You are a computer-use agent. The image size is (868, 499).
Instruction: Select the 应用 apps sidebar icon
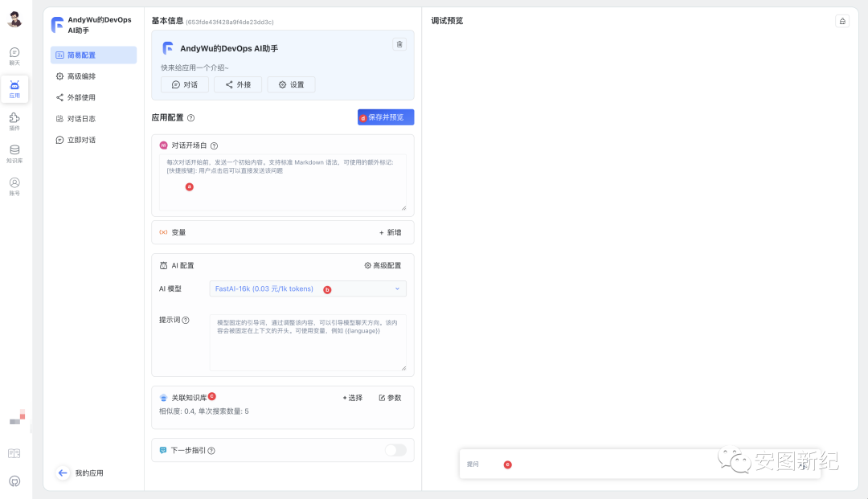(14, 88)
